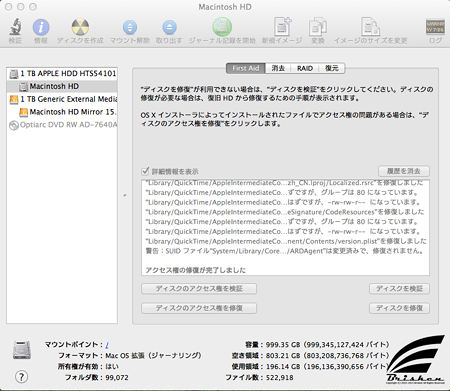
Task: Click the ディスクを修復 button
Action: (x=399, y=308)
